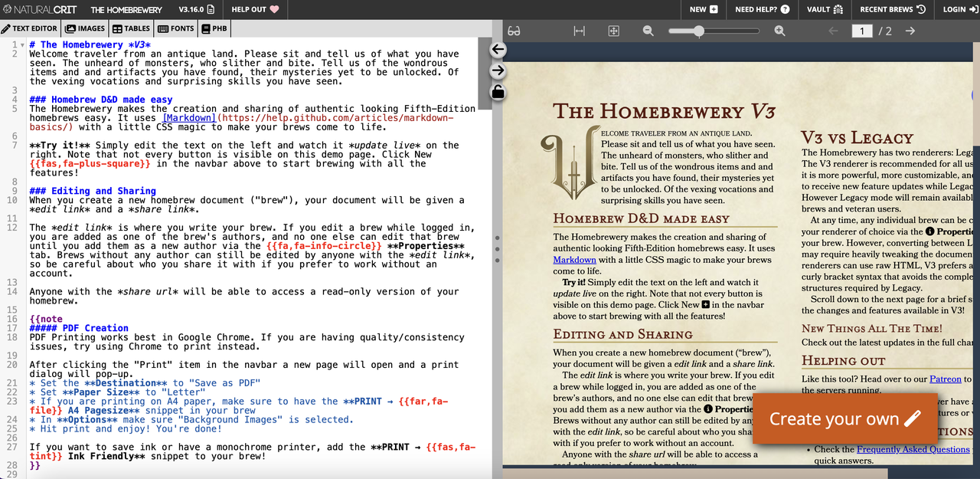
Task: Open the Tables snippet menu
Action: [x=131, y=28]
